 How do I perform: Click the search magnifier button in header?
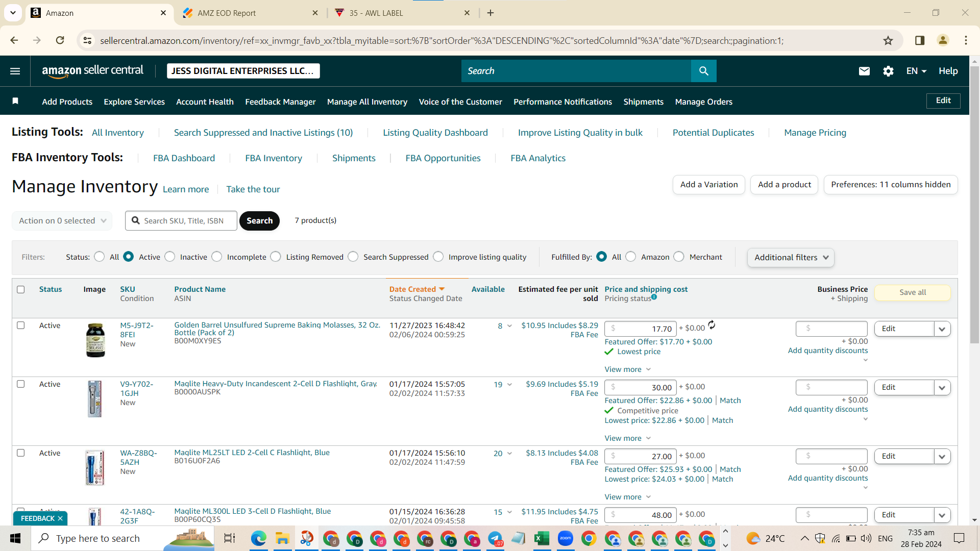pyautogui.click(x=703, y=71)
